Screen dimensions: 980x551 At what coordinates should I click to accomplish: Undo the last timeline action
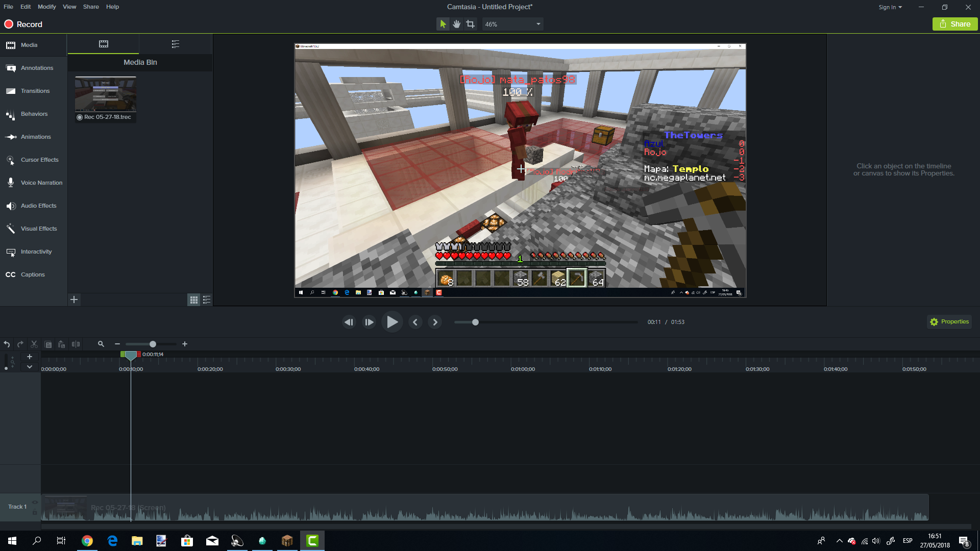(x=7, y=344)
